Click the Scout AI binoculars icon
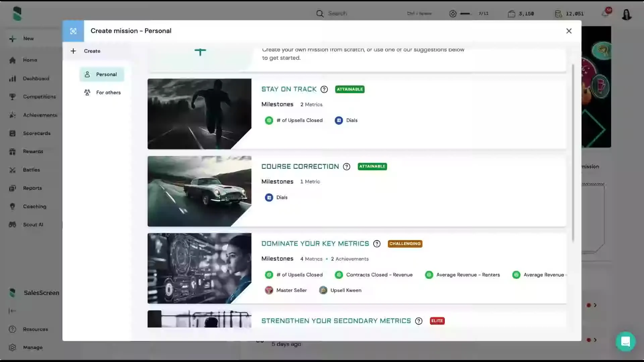Screen dimensions: 644x362 coord(13,225)
